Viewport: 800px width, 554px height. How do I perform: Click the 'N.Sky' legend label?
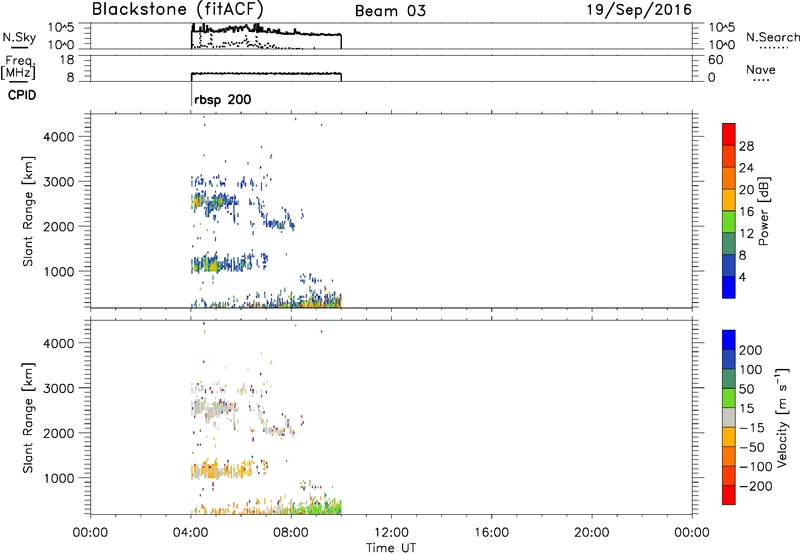coord(19,37)
